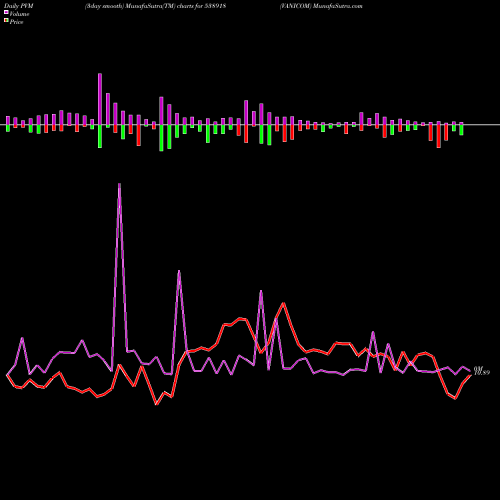Click the '(3day smooth) MunafaSutra(TM) charts for 538918' heading
The height and width of the screenshot is (500, 500).
155,6
